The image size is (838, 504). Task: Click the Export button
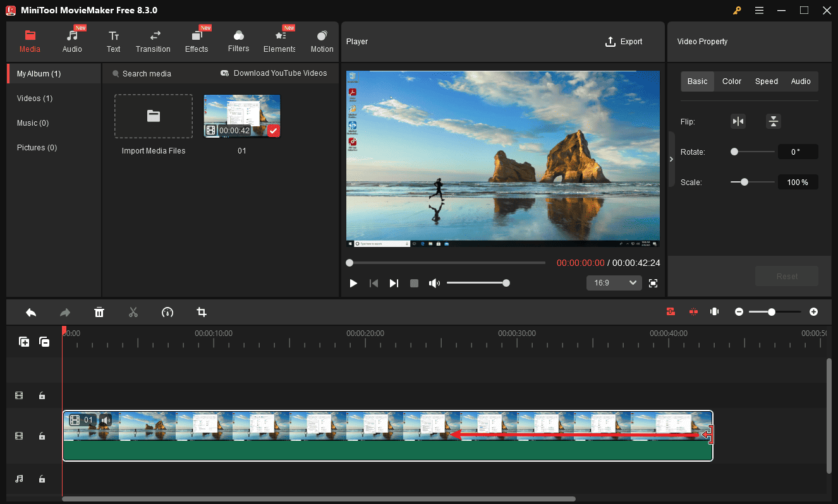624,42
